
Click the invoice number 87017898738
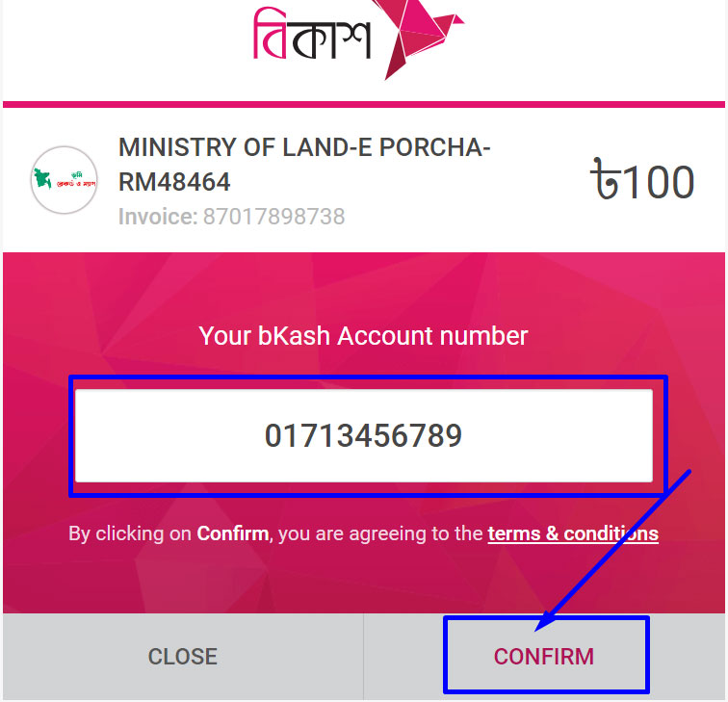pyautogui.click(x=273, y=217)
